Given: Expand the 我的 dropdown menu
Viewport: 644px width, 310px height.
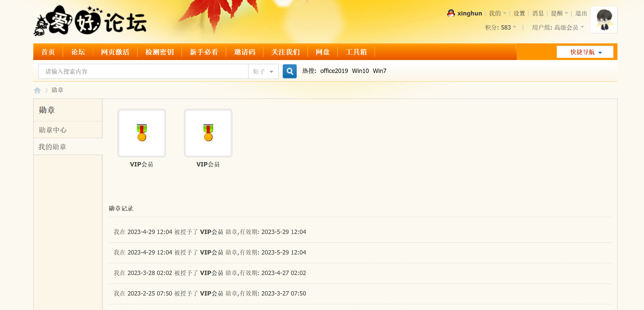Looking at the screenshot, I should tap(497, 13).
